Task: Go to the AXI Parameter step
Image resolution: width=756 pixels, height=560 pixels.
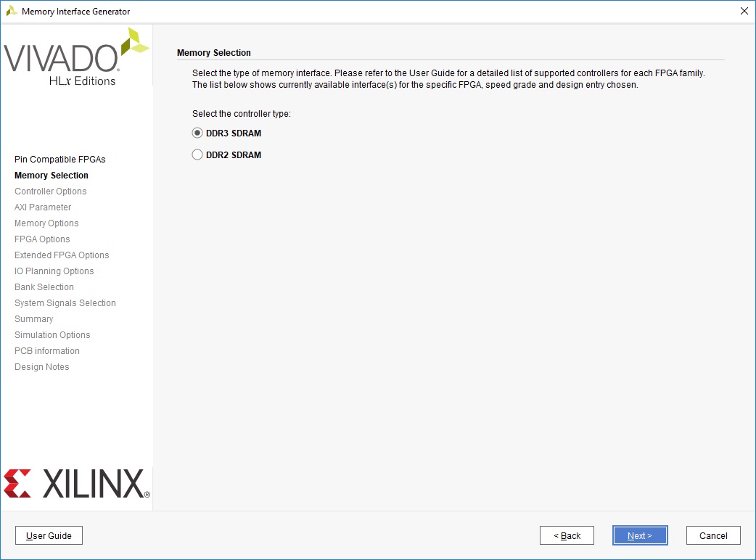Action: pos(43,207)
